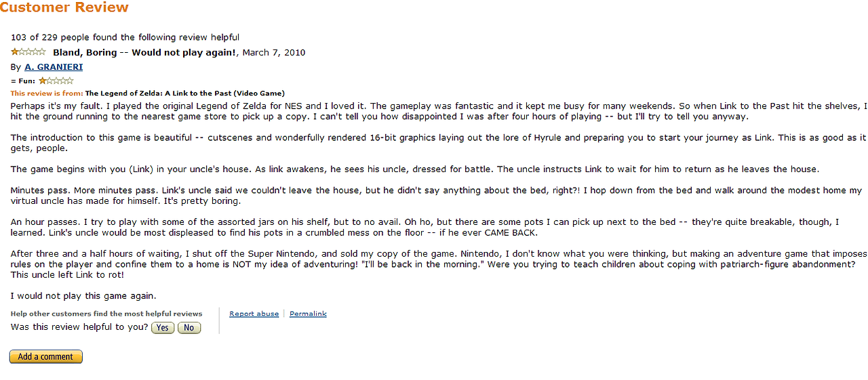868x380 pixels.
Task: Click 'Was this review helpful to you?' text
Action: (x=79, y=327)
